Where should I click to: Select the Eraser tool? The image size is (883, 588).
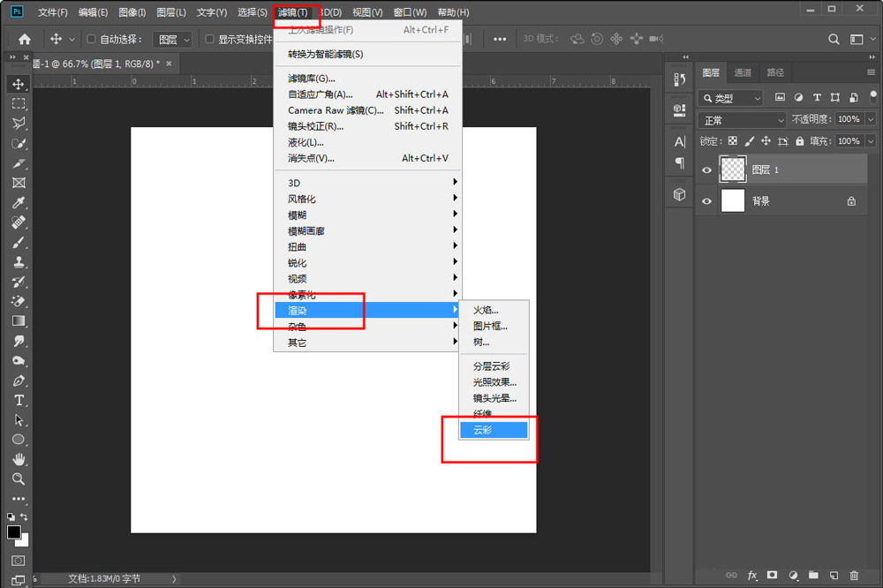pyautogui.click(x=19, y=301)
